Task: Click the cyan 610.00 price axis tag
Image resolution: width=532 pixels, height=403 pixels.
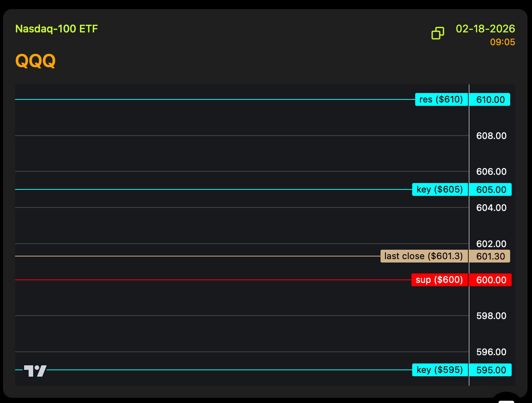Action: click(x=490, y=100)
